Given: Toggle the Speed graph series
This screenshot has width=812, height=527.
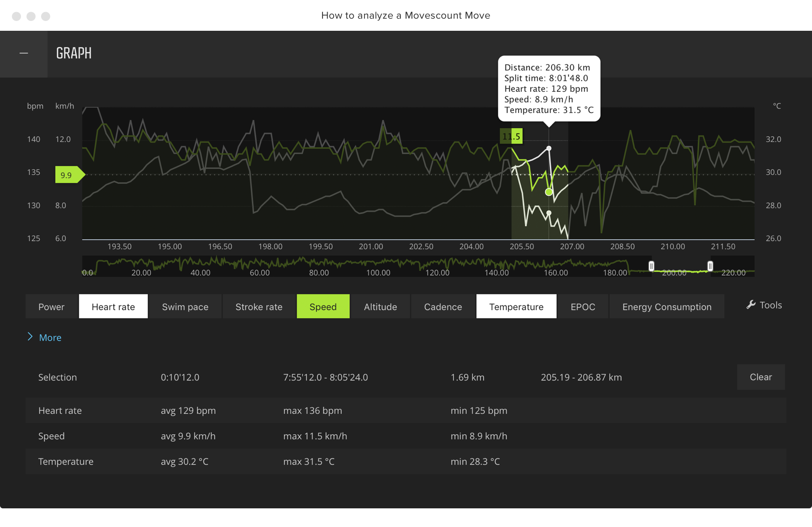Looking at the screenshot, I should coord(323,306).
